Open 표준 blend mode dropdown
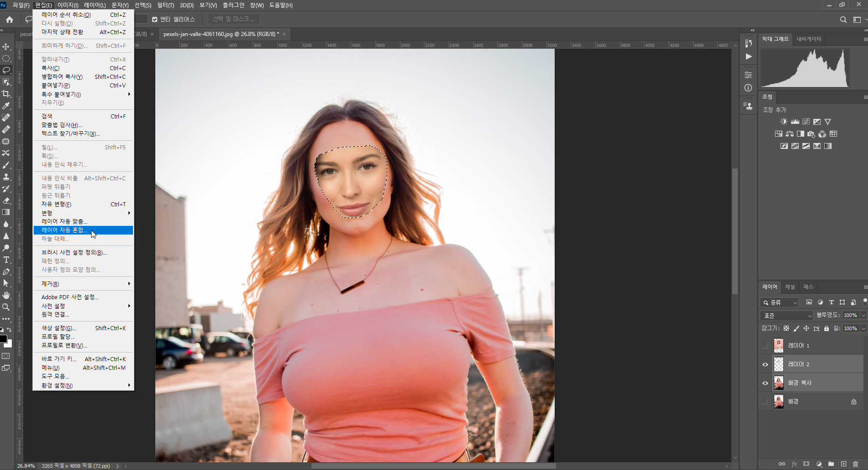The image size is (868, 470). pyautogui.click(x=786, y=316)
